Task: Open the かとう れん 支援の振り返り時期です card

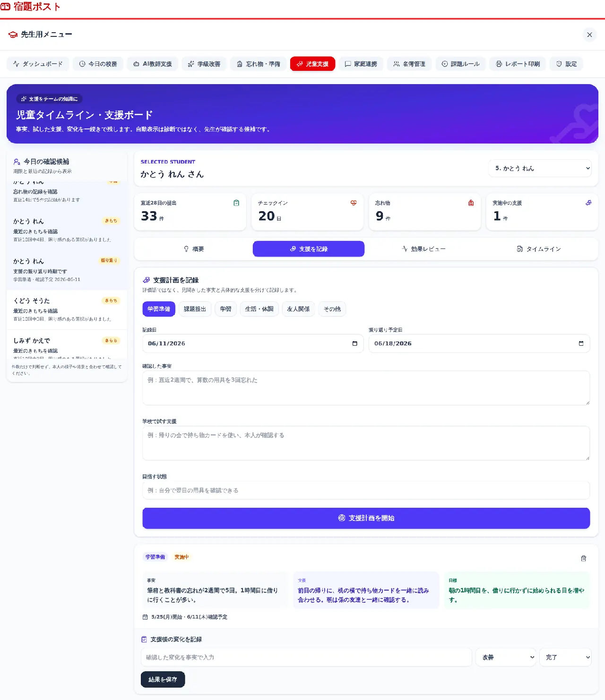Action: tap(67, 270)
